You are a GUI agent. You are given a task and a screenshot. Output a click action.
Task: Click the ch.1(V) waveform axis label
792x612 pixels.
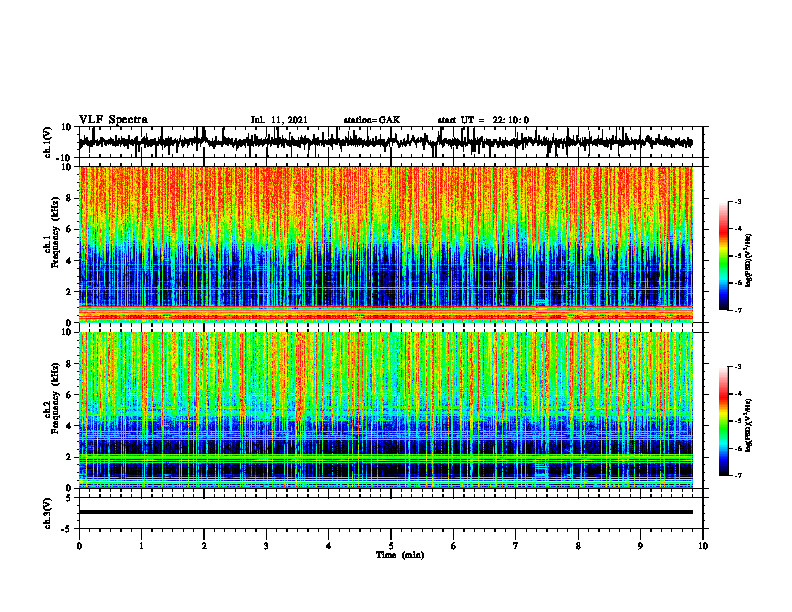point(48,142)
